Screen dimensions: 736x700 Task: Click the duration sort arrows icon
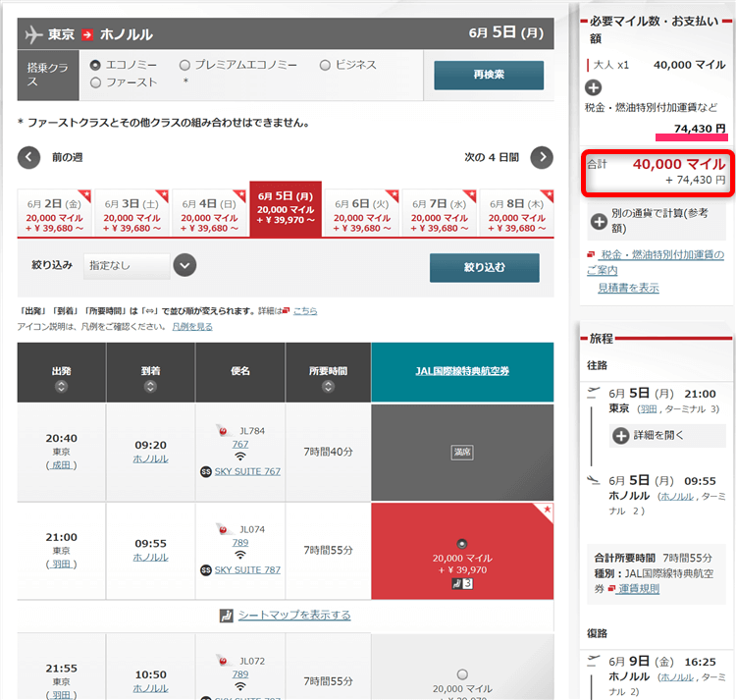(327, 386)
